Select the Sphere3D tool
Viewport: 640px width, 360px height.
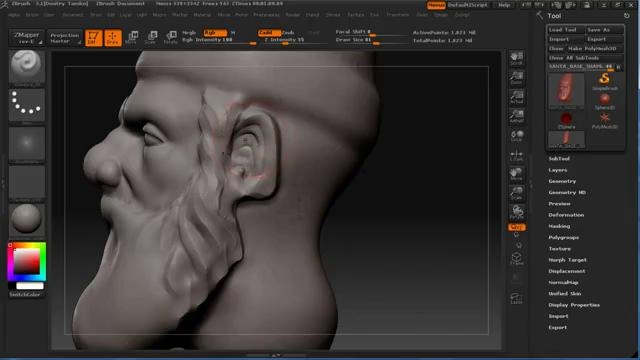point(604,101)
